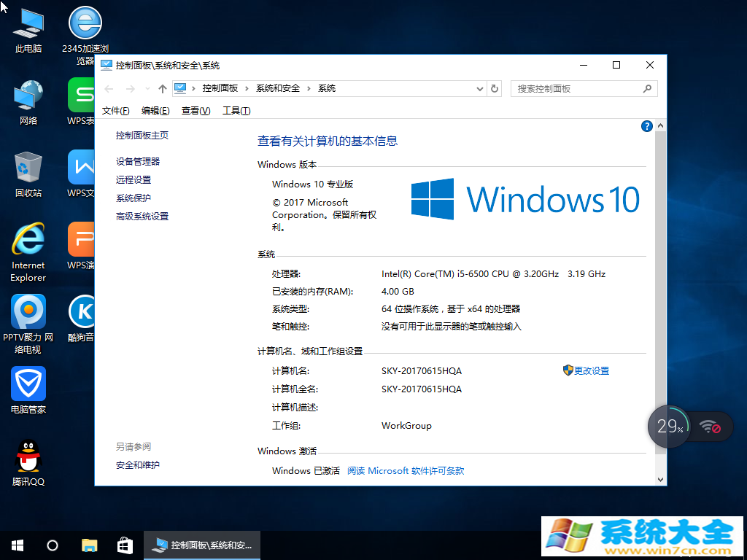Navigate to 系统和安全 in breadcrumb
This screenshot has height=560, width=747.
[x=278, y=88]
